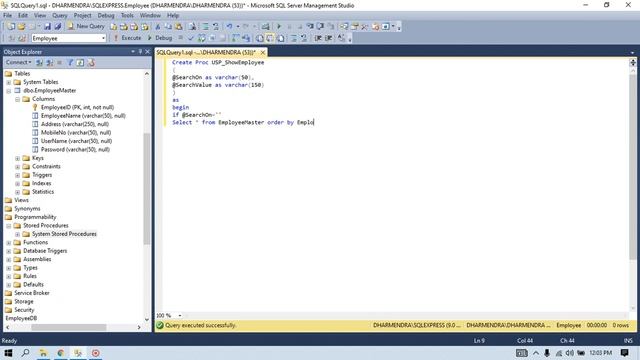Click the Results to File icon
The width and height of the screenshot is (640, 360).
(280, 38)
